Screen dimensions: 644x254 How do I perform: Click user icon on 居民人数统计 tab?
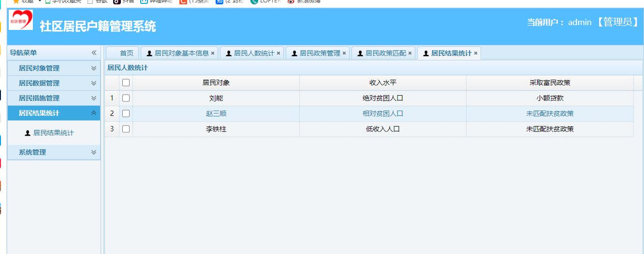tap(229, 53)
